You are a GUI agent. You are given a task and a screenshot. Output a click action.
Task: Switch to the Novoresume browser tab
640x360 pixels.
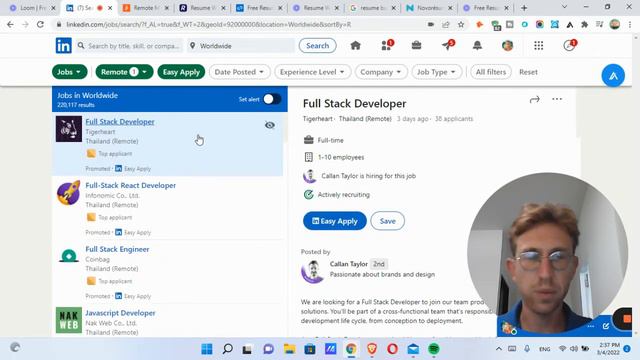pos(429,8)
